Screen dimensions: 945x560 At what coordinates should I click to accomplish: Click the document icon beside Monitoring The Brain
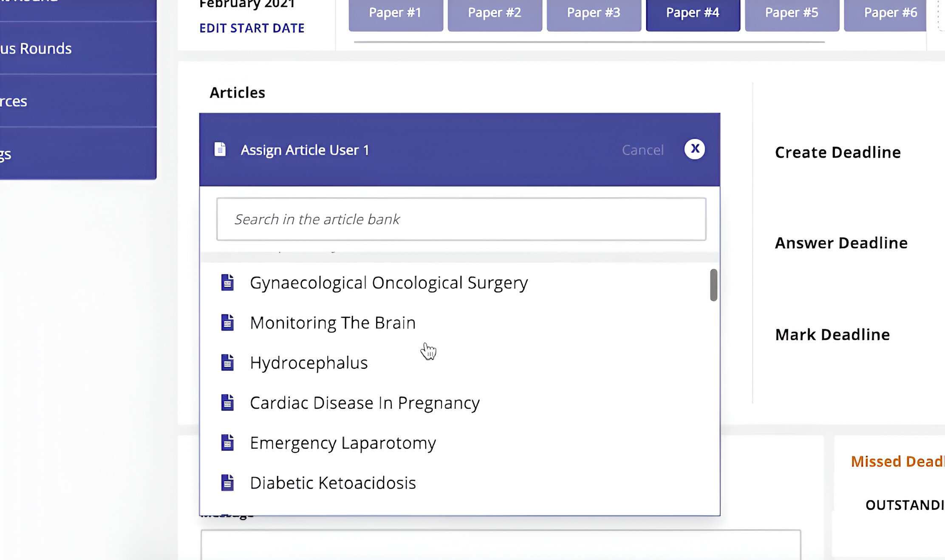227,322
